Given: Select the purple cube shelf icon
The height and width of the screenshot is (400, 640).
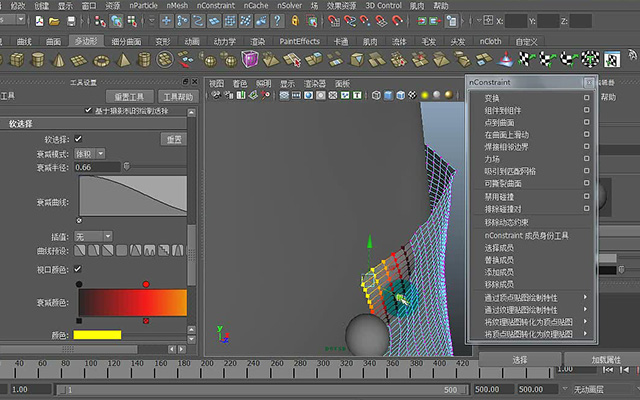Looking at the screenshot, I should click(249, 60).
